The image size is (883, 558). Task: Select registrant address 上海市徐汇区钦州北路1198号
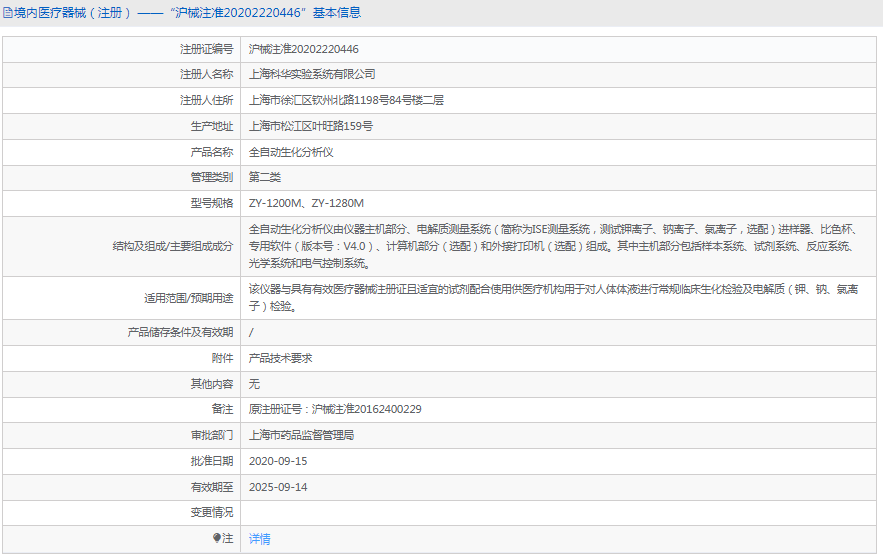click(346, 101)
